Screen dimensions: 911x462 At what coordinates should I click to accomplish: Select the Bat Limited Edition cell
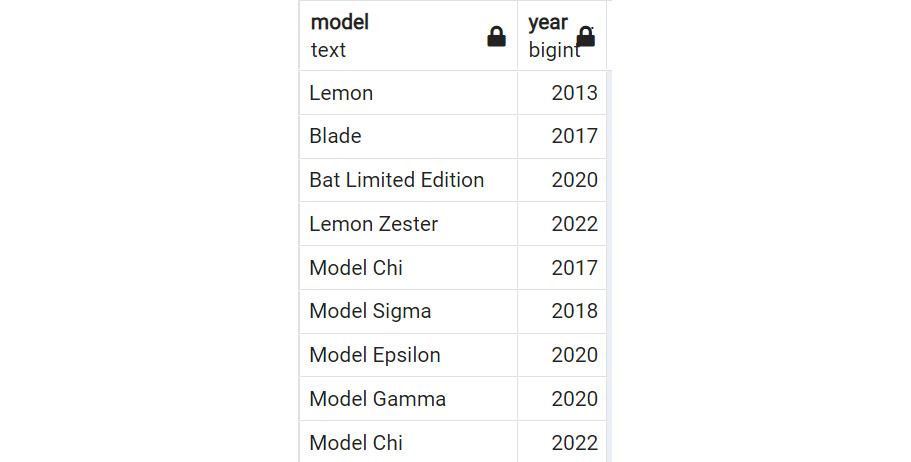(x=408, y=180)
